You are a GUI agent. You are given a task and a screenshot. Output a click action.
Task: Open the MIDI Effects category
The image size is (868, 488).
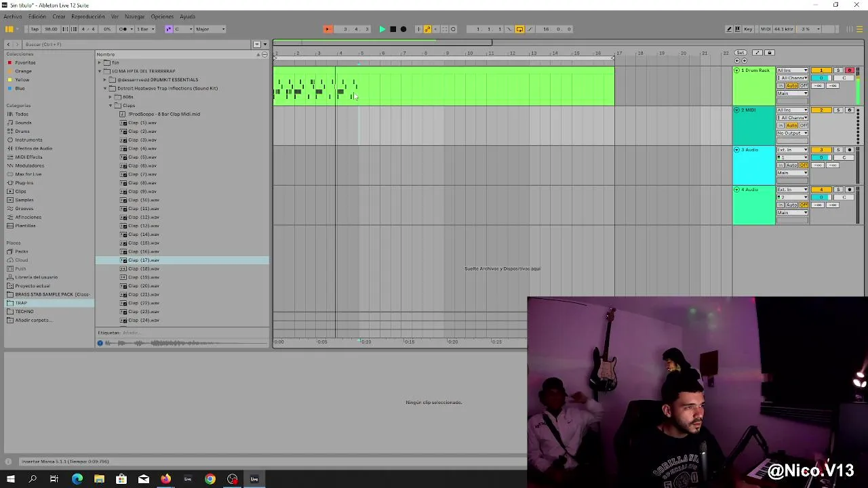point(28,157)
